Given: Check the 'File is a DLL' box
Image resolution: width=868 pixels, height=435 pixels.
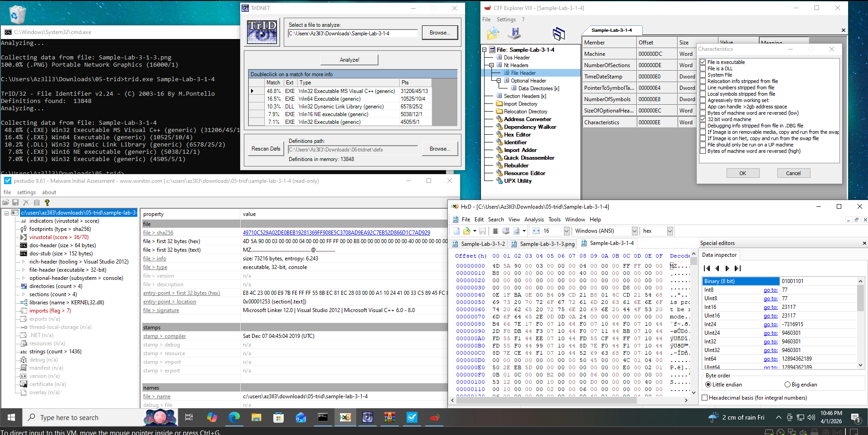Looking at the screenshot, I should pos(703,68).
